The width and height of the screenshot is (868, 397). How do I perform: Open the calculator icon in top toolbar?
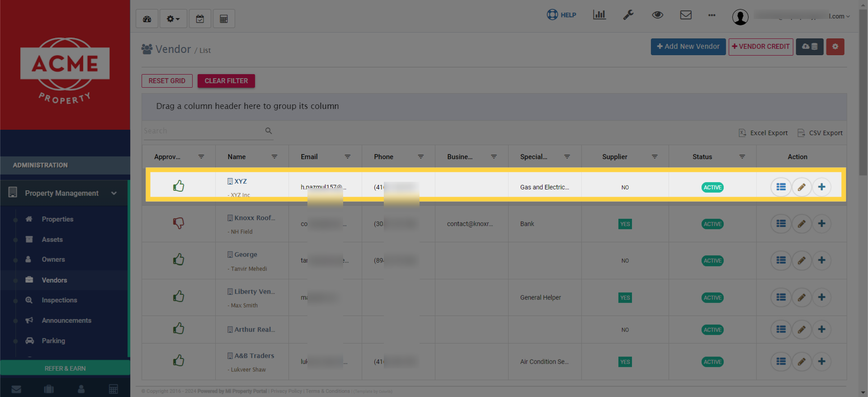click(224, 19)
